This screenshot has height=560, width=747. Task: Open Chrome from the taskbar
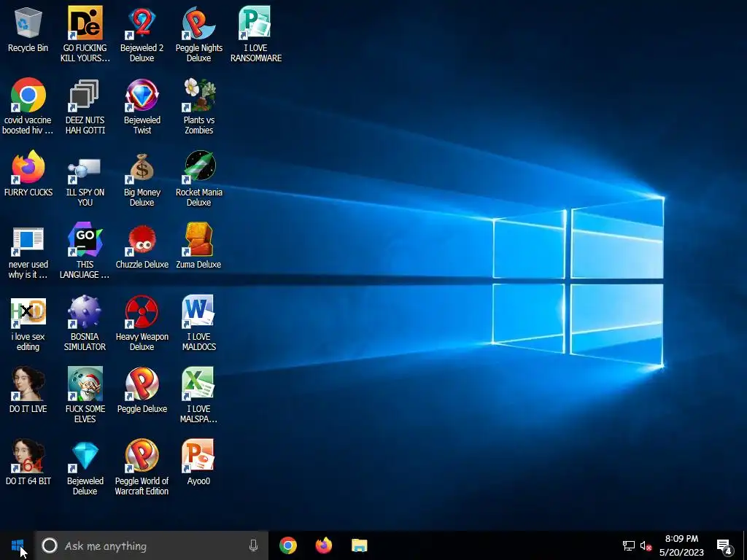(288, 545)
